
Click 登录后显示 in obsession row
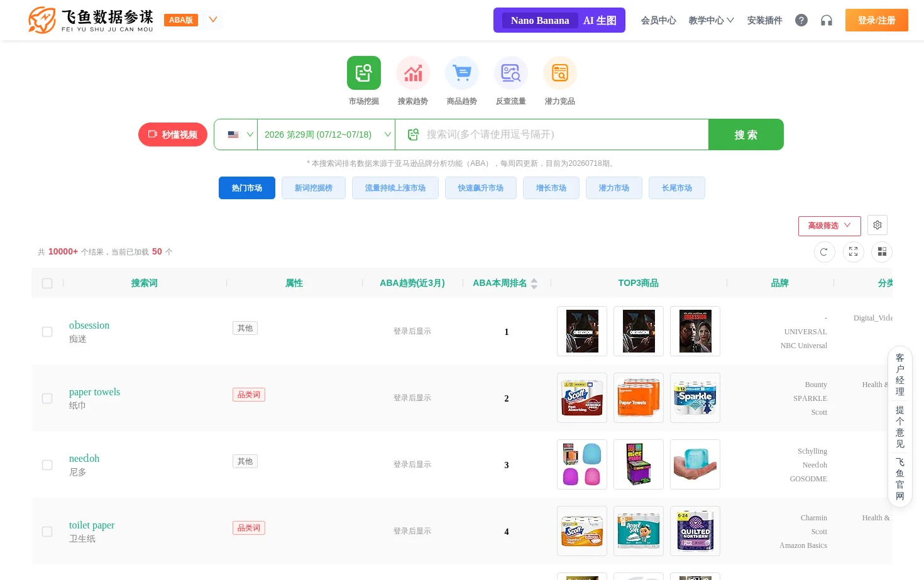[412, 331]
